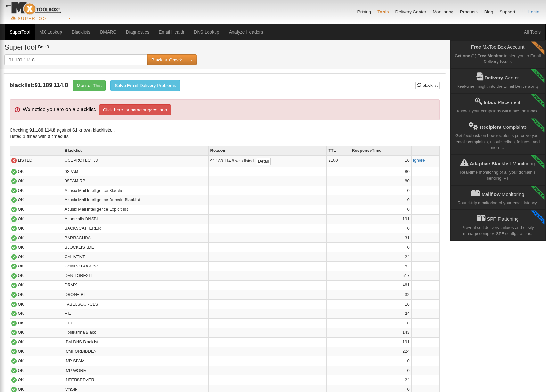The height and width of the screenshot is (392, 546).
Task: Click the OK check icon for Hostkarma Black
Action: tap(14, 333)
